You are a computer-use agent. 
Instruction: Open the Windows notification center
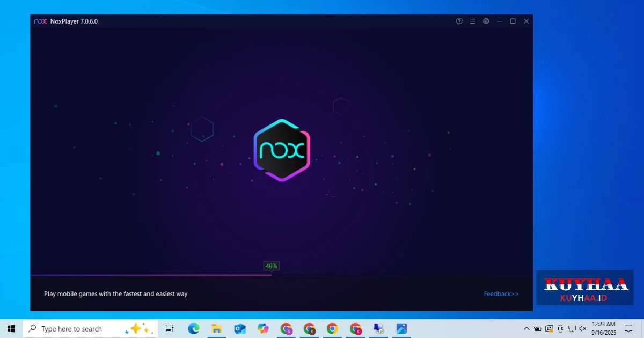628,328
